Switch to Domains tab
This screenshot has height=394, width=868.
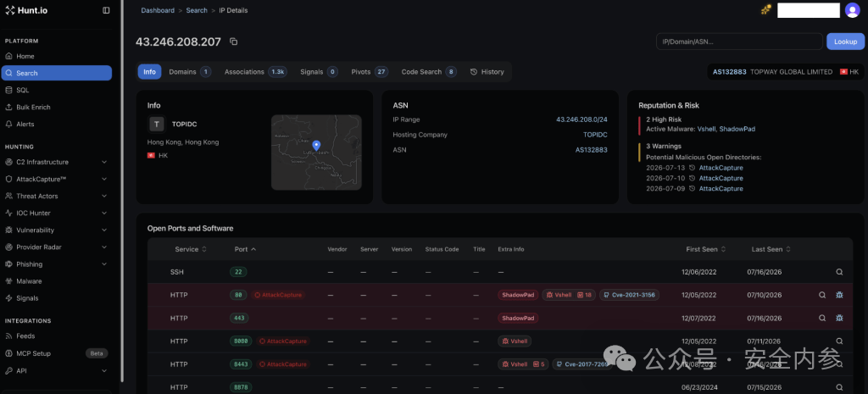(x=189, y=72)
